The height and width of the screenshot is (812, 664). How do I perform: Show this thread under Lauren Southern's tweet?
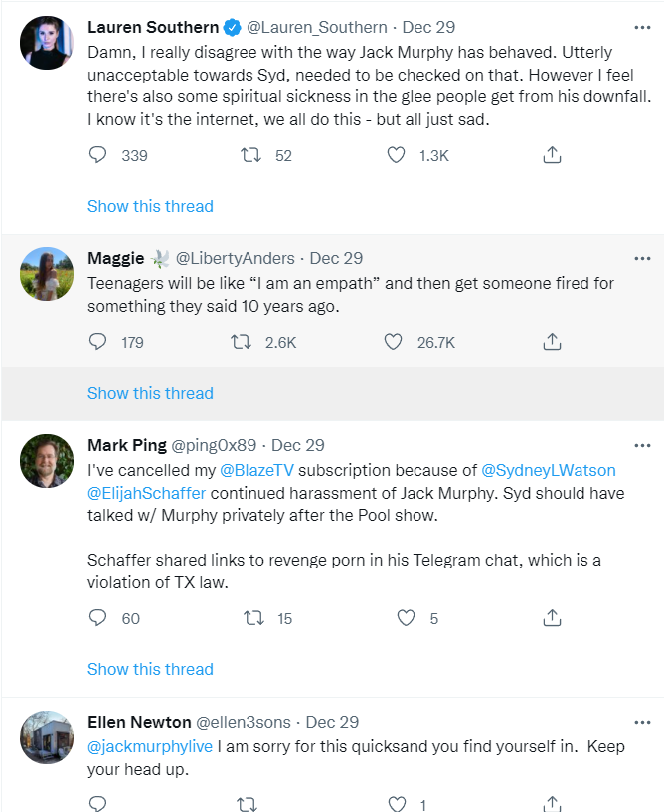point(150,206)
